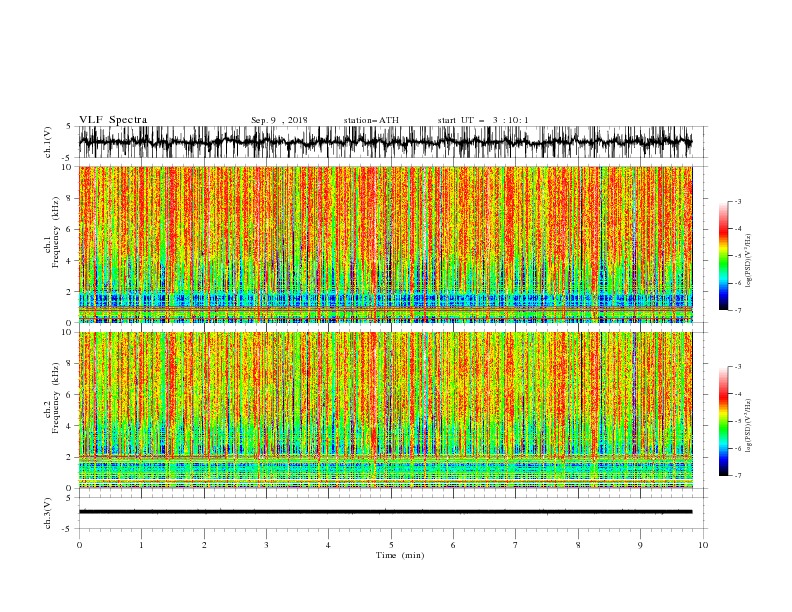Click the "-5" tick on the ch.3(V) axis
Image resolution: width=792 pixels, height=612 pixels.
[67, 529]
